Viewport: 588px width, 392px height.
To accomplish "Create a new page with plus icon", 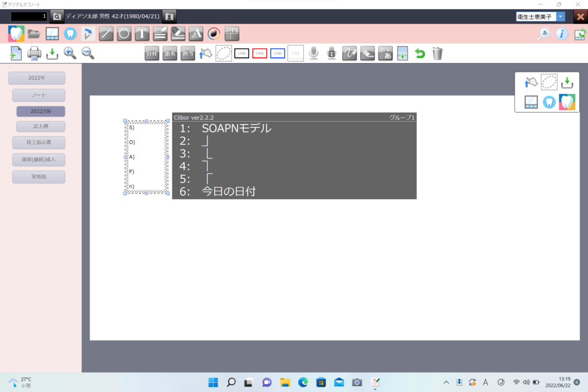I will coord(16,53).
